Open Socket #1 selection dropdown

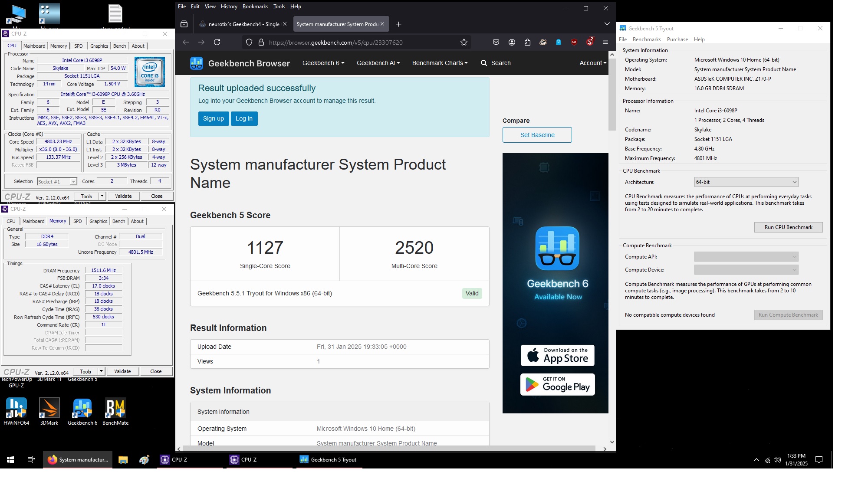(x=57, y=181)
